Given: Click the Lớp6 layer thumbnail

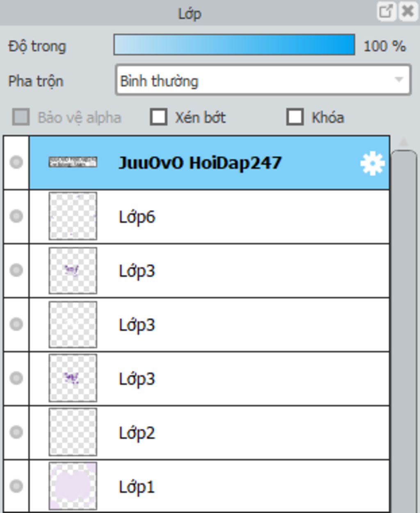Looking at the screenshot, I should 73,216.
